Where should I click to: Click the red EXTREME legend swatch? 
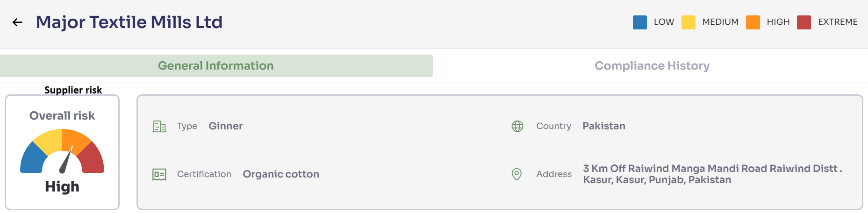click(x=804, y=22)
